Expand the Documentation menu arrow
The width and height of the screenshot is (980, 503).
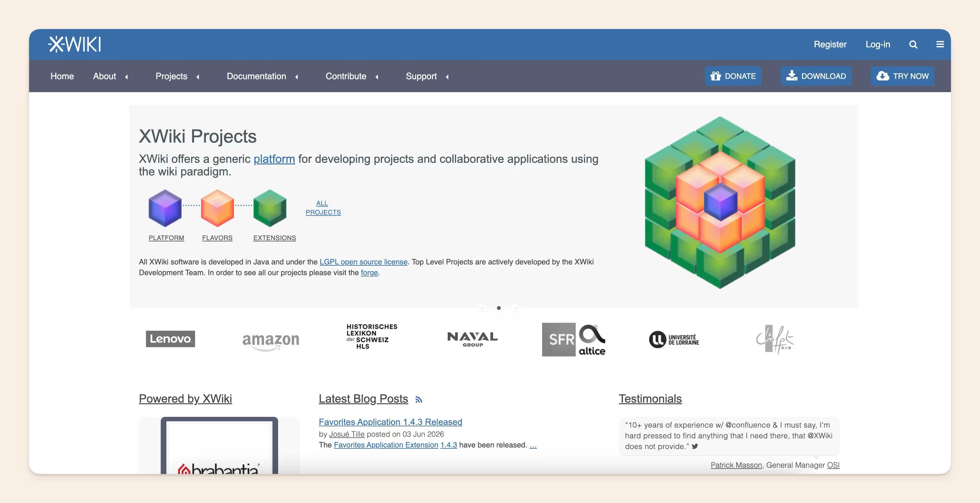point(297,77)
